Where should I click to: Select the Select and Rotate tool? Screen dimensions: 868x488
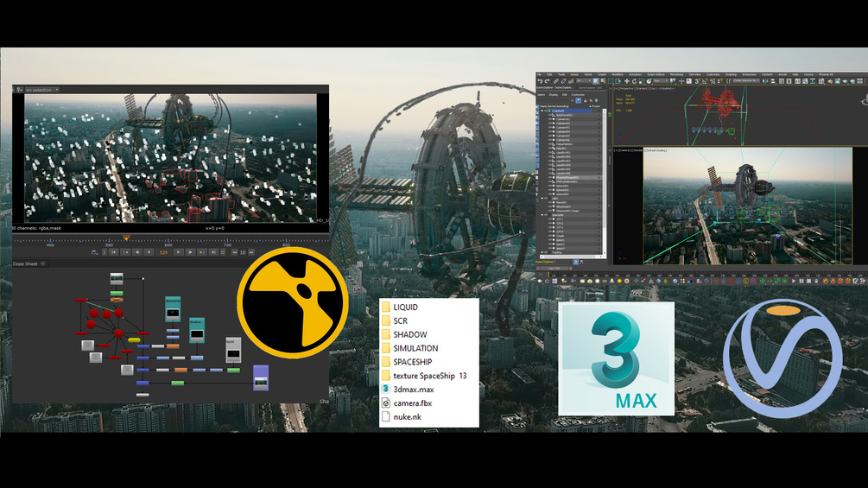click(x=635, y=81)
